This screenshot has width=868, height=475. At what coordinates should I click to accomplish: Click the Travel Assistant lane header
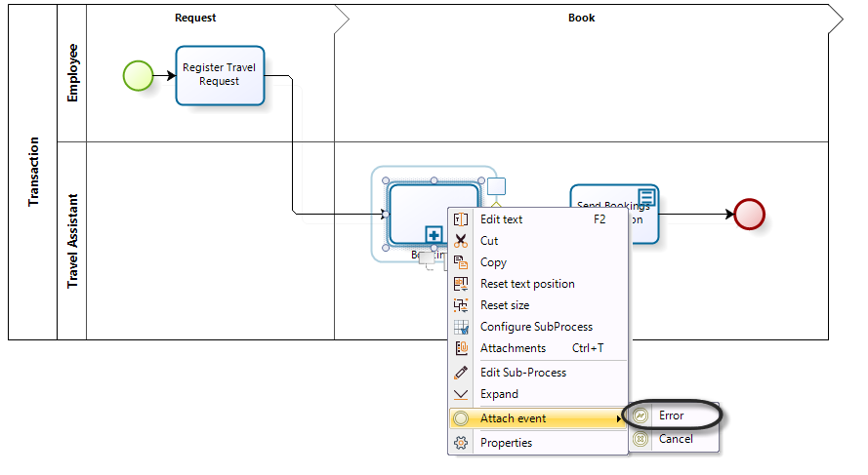[x=72, y=241]
